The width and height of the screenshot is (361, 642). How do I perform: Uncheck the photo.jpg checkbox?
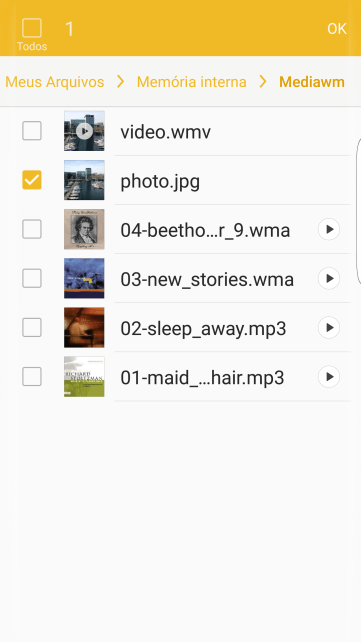[x=32, y=180]
